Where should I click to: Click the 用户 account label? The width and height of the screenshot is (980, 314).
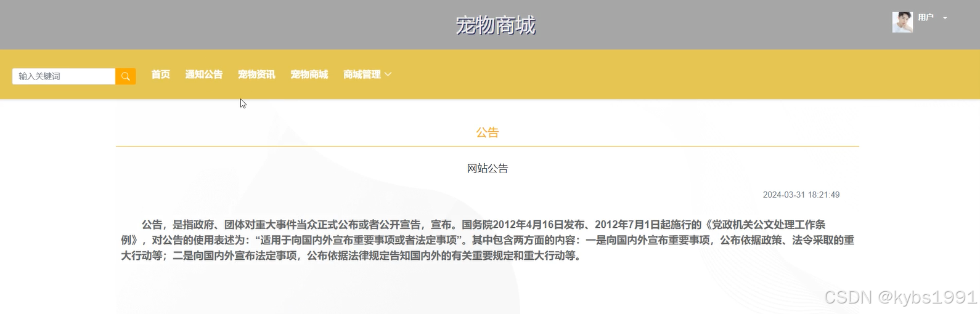[x=926, y=17]
